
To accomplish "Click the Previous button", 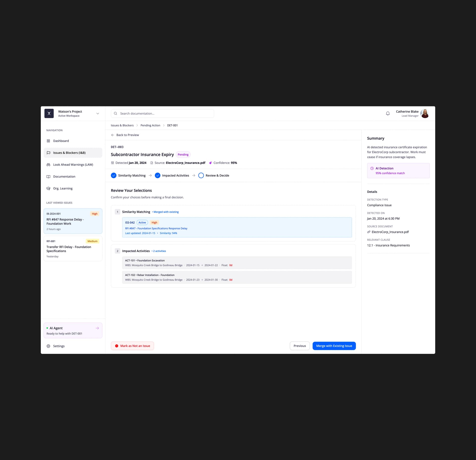I will (x=299, y=346).
